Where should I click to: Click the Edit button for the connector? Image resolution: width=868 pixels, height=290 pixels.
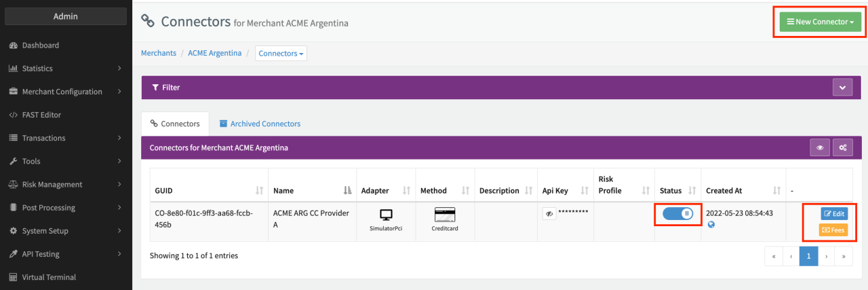[x=833, y=213]
